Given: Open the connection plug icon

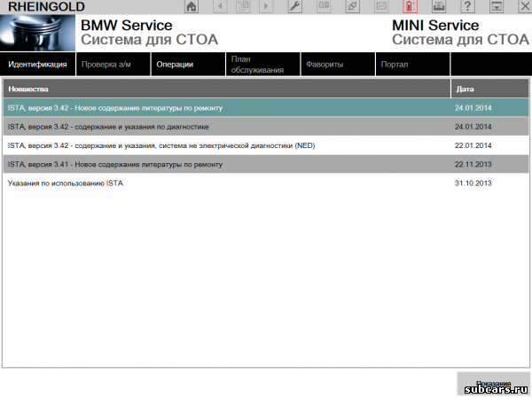Looking at the screenshot, I should click(x=353, y=6).
